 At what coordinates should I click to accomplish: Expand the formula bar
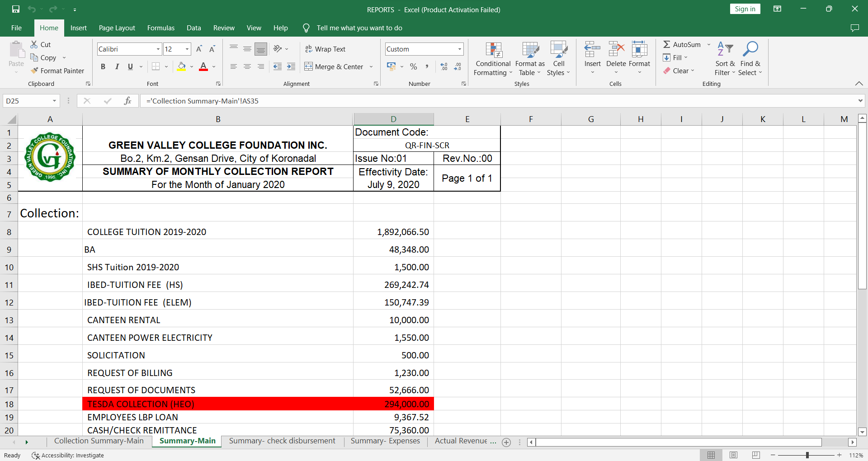pos(860,101)
